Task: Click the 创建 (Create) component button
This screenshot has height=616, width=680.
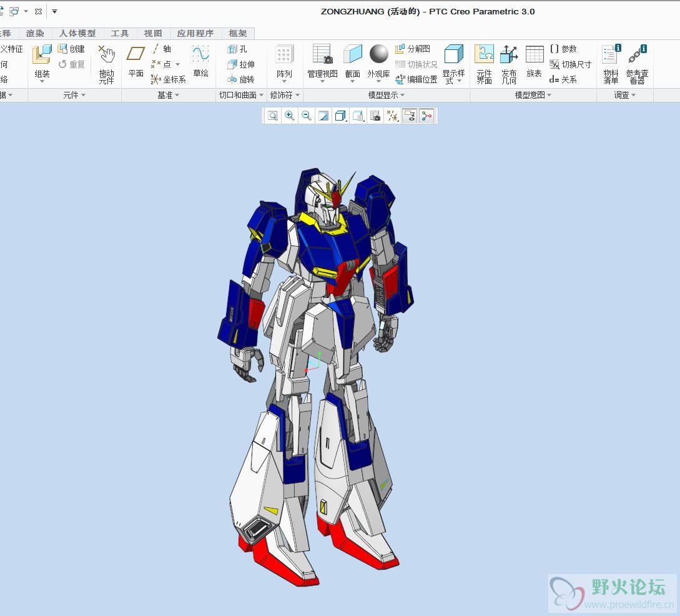Action: [72, 49]
